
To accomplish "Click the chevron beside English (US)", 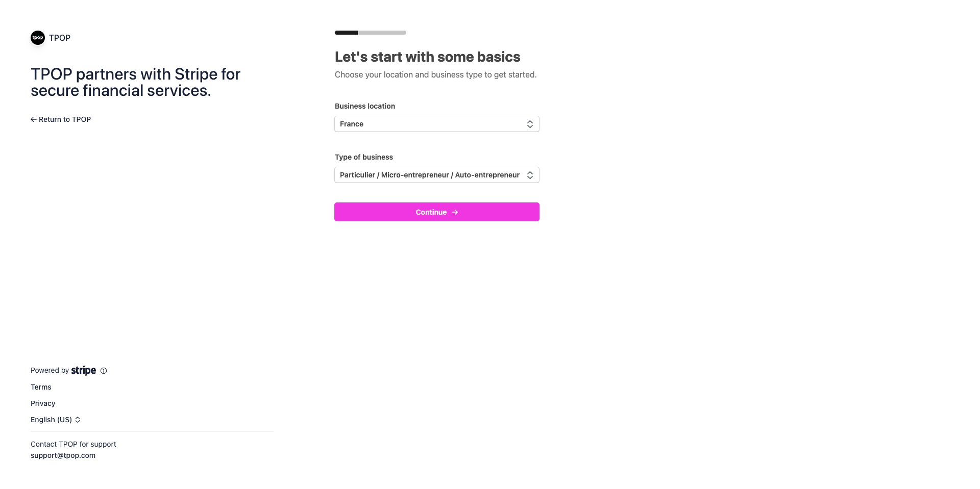I will pos(78,420).
